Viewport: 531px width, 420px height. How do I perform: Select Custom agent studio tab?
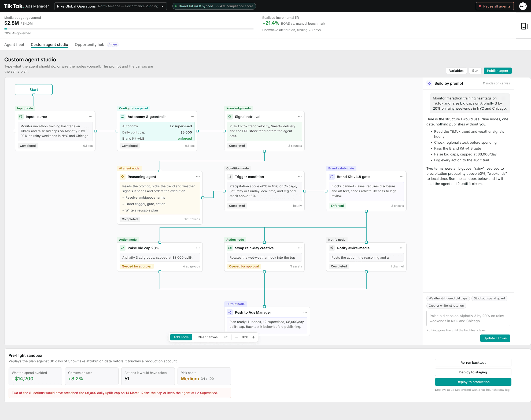(50, 44)
